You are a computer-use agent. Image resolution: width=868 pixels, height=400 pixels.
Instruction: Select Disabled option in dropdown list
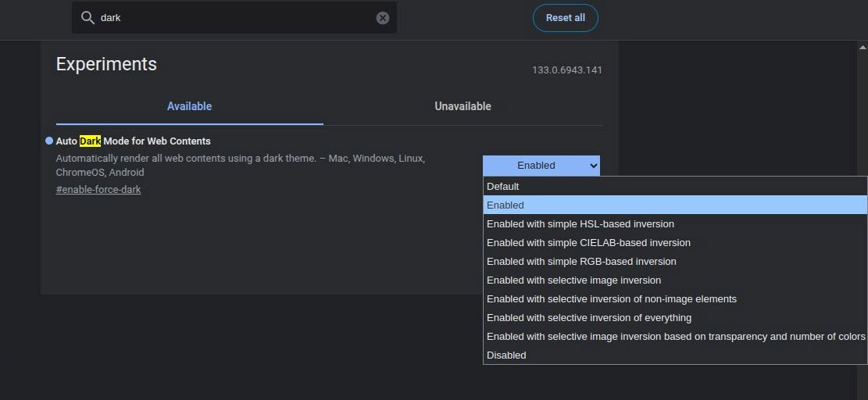coord(675,355)
